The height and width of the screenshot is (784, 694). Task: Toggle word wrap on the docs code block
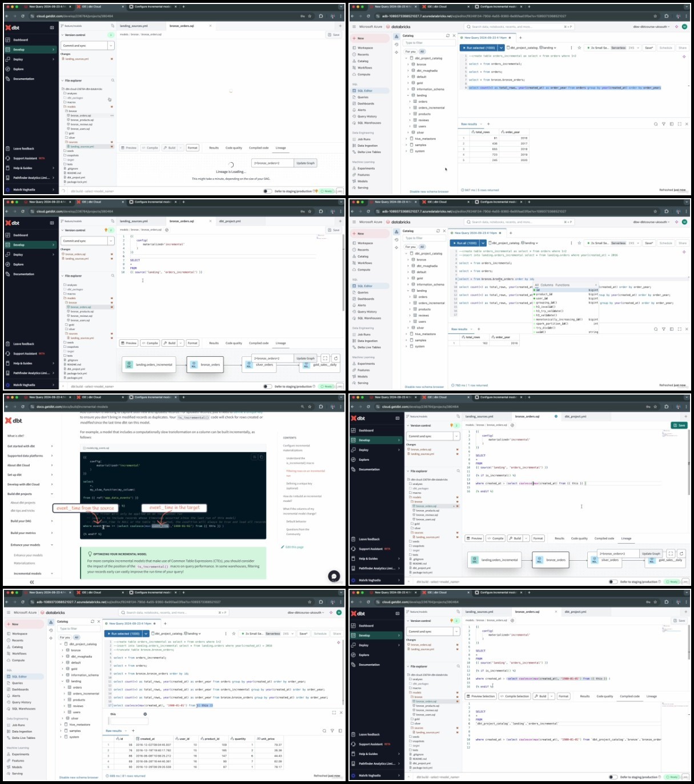click(254, 457)
